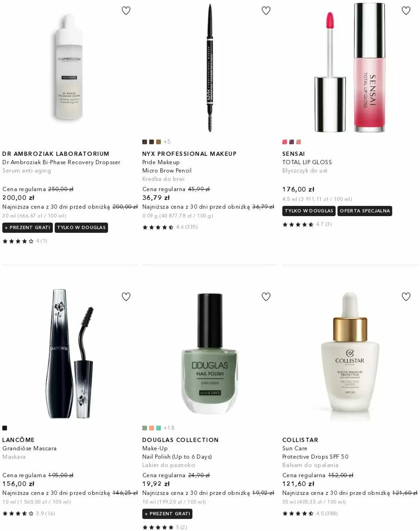Screen dimensions: 420x531
Task: Save Lancôme Grandiôse Mascara to wishlist
Action: tap(126, 297)
